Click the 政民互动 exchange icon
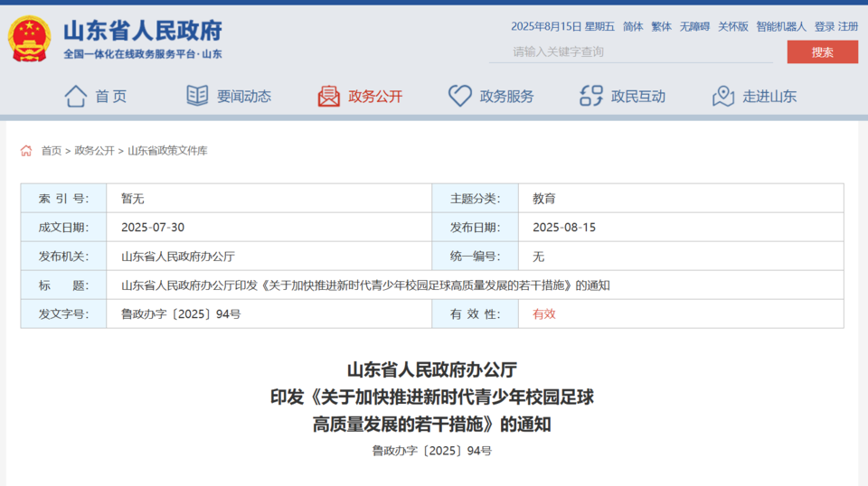Screen dimensions: 868x486 click(x=591, y=96)
